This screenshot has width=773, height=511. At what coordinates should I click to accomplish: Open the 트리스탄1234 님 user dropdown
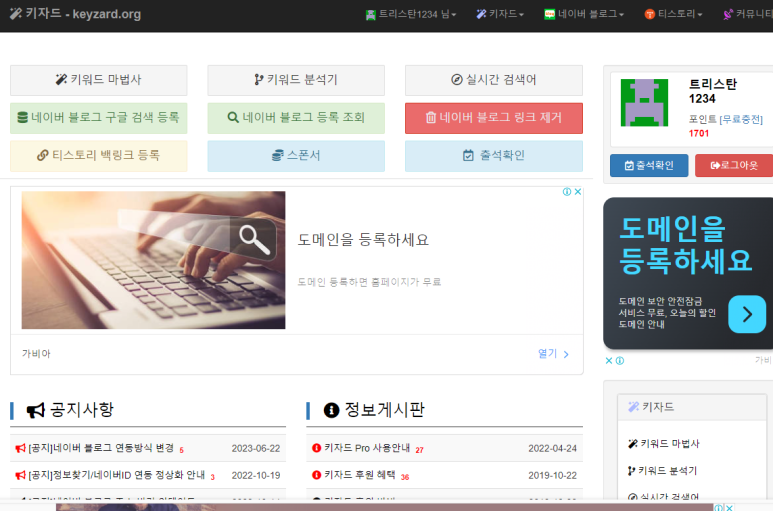(x=411, y=14)
